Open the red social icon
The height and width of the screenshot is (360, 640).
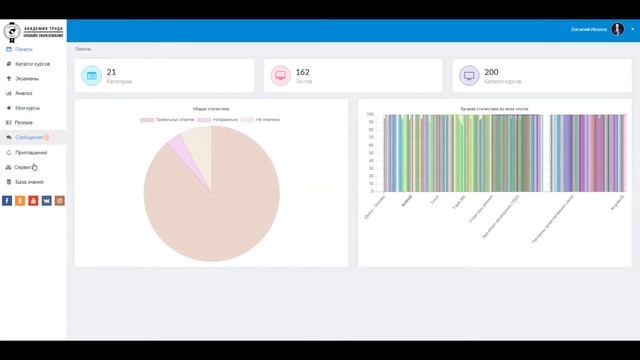point(33,200)
